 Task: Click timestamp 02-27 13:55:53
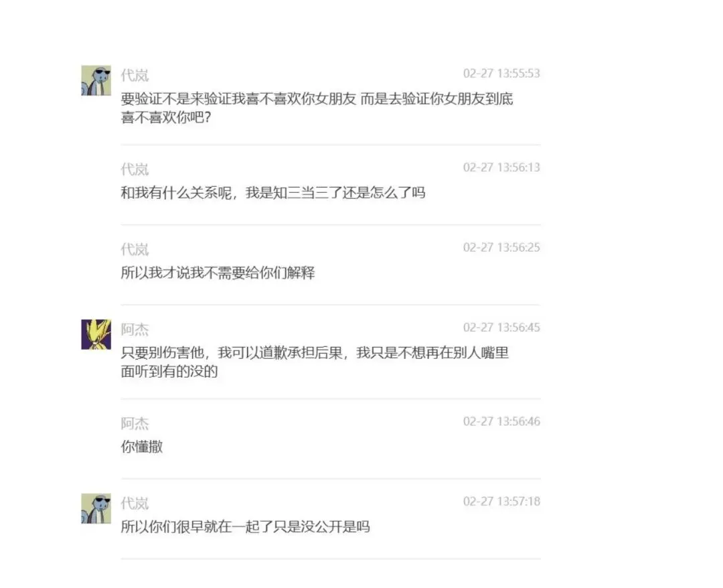tap(501, 73)
